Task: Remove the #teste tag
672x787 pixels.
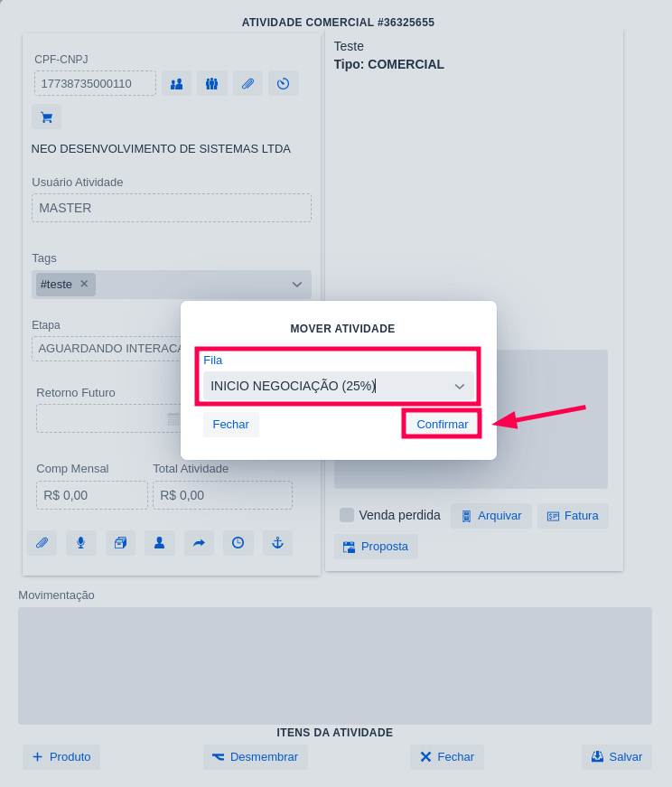Action: 84,284
